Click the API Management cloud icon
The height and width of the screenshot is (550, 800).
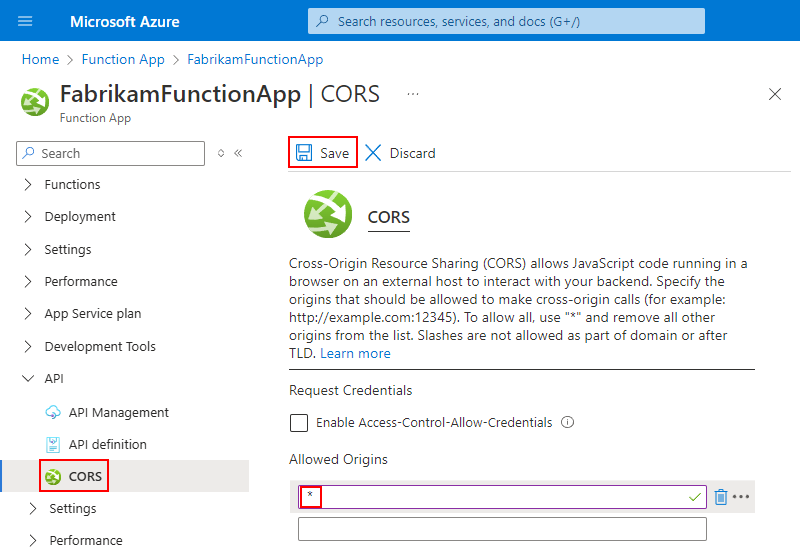[x=53, y=412]
